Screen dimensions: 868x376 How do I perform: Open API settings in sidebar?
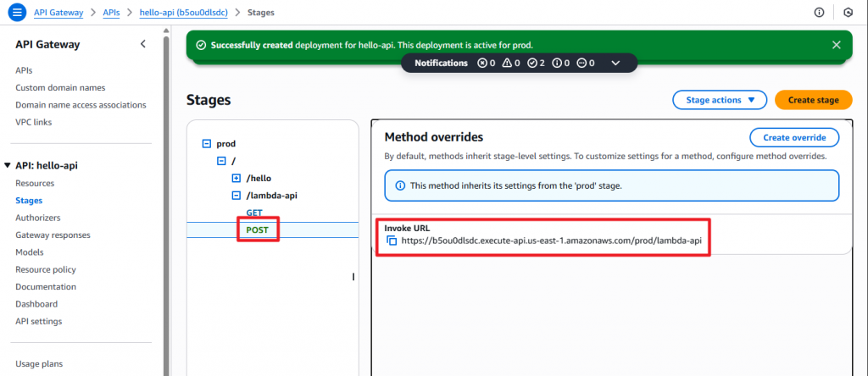coord(39,321)
